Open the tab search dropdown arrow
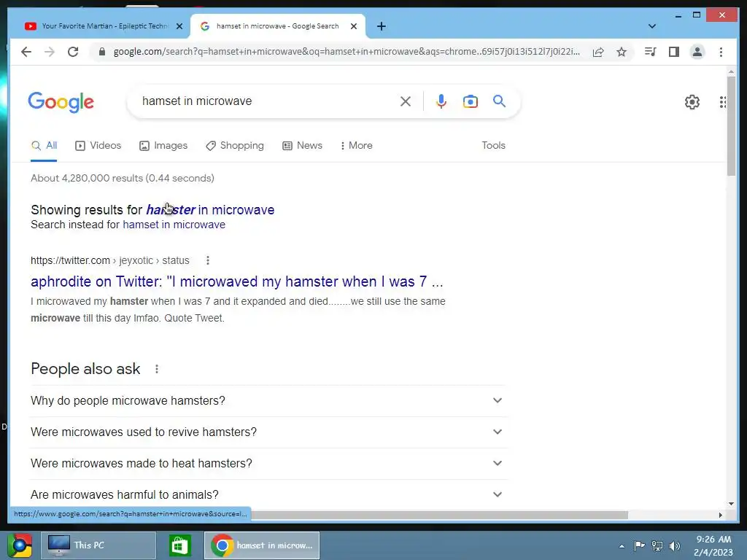Image resolution: width=747 pixels, height=560 pixels. click(652, 26)
